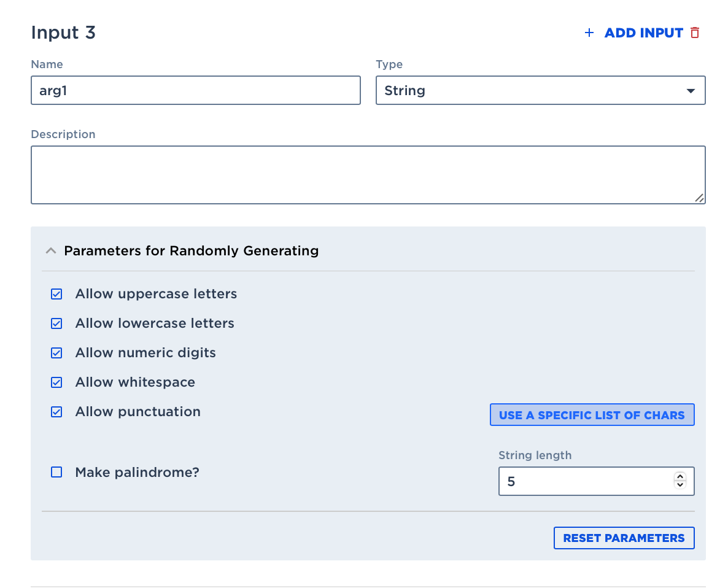Increase String length with up arrow
The image size is (728, 588).
[x=680, y=477]
